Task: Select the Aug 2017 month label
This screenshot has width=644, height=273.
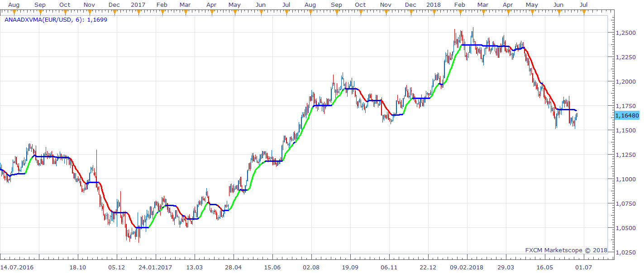Action: point(310,5)
